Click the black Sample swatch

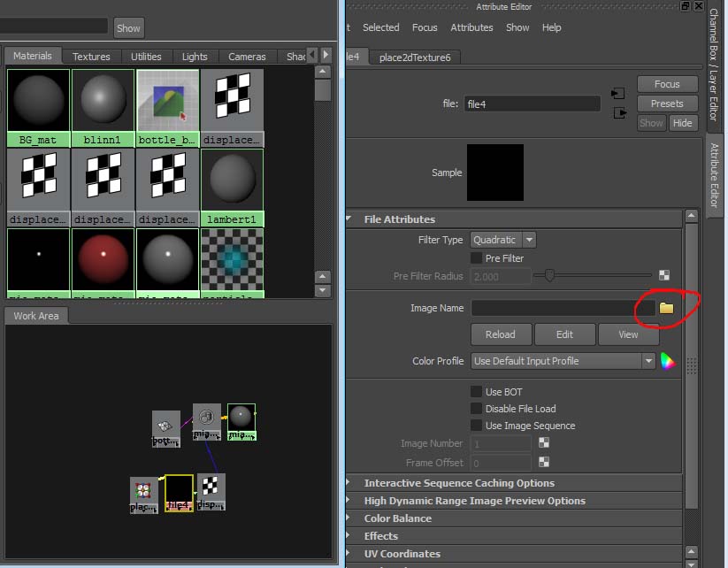495,173
